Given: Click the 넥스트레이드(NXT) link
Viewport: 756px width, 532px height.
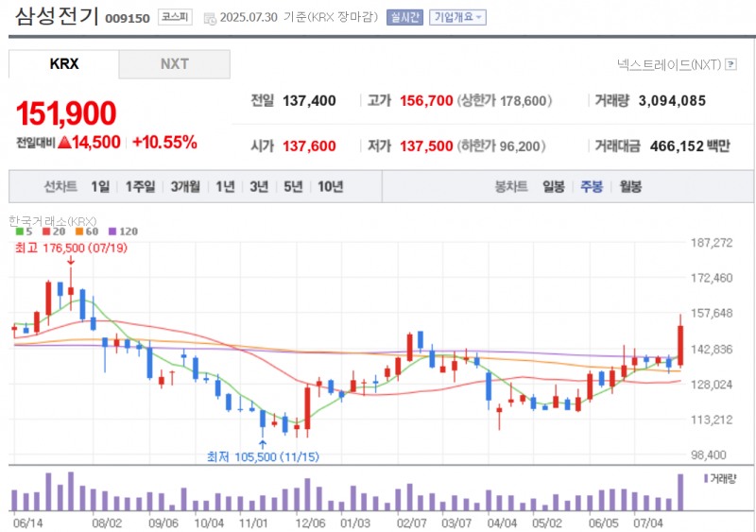Looking at the screenshot, I should pyautogui.click(x=668, y=64).
